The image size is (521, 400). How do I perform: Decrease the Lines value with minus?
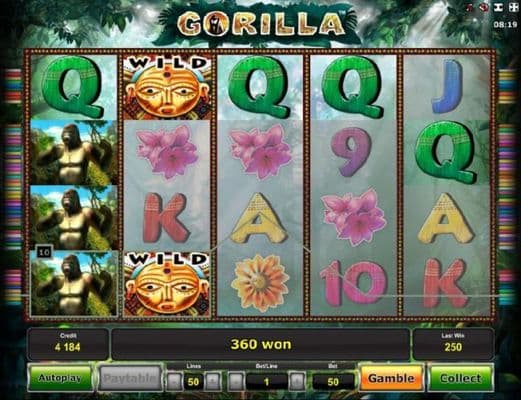click(174, 381)
